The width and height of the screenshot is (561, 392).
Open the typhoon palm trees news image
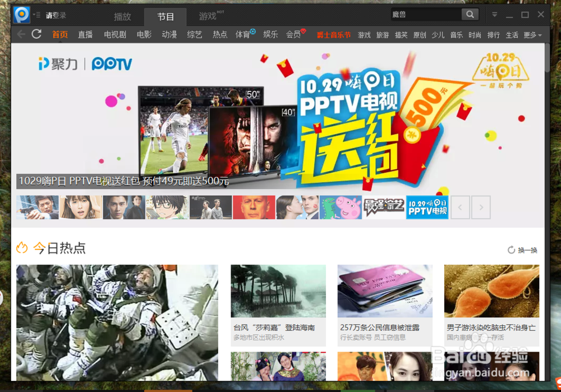[278, 291]
